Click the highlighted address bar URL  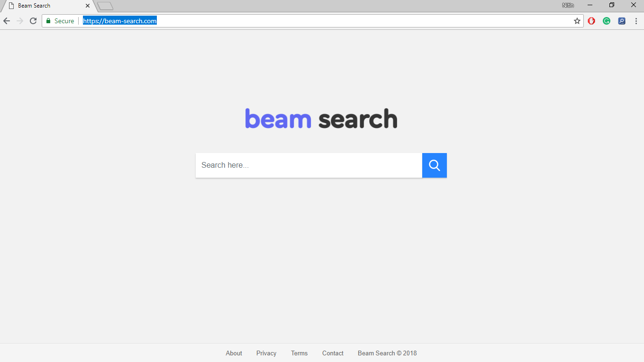[119, 21]
